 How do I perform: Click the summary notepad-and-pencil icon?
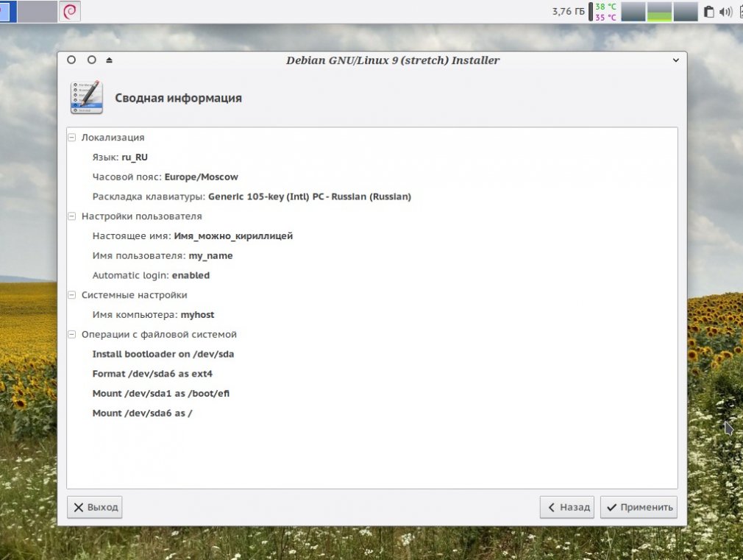tap(87, 98)
